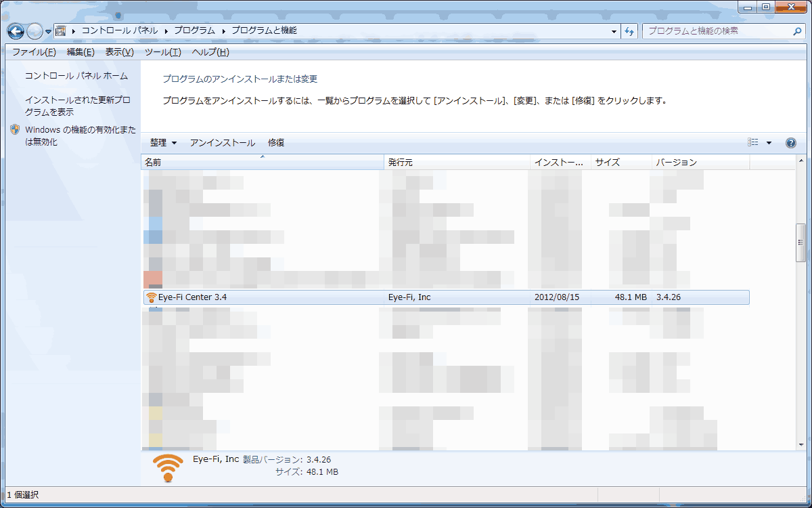Image resolution: width=812 pixels, height=508 pixels.
Task: Expand the arrow after プログラム breadcrumb
Action: (223, 31)
